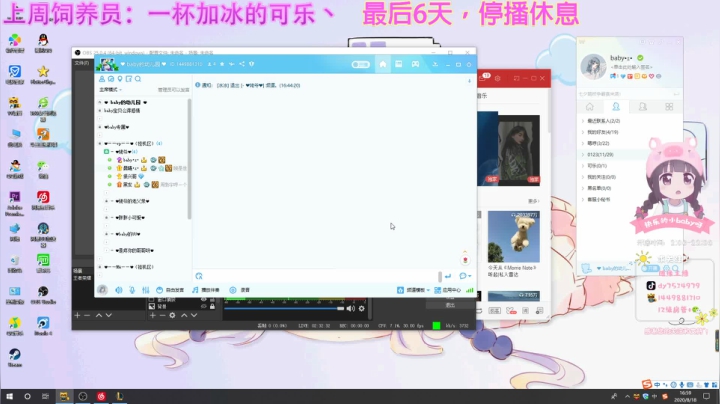This screenshot has height=404, width=720.
Task: Open the 主席模式 mode dropdown
Action: point(111,90)
